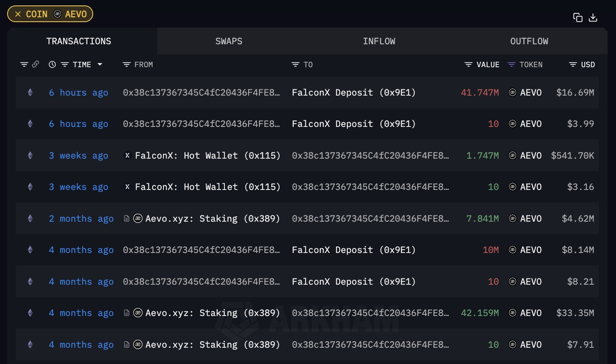Screen dimensions: 616x364
Task: Open the '6 hours ago' link for 41.747M
Action: tap(79, 93)
